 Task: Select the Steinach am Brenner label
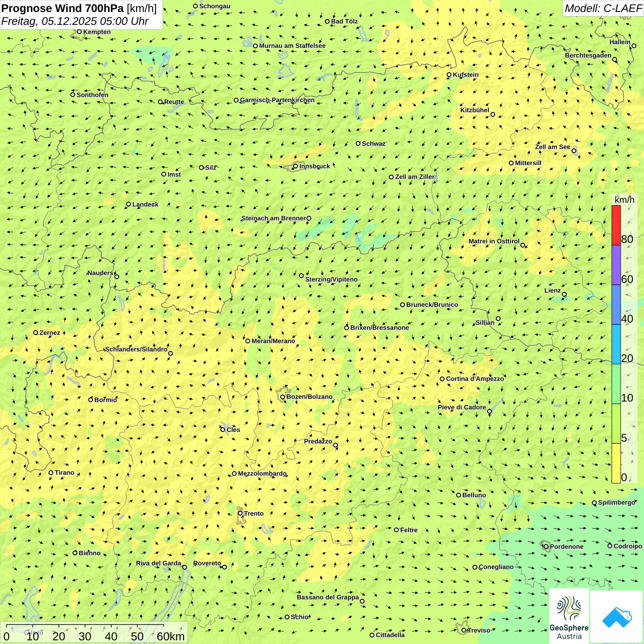click(x=273, y=218)
